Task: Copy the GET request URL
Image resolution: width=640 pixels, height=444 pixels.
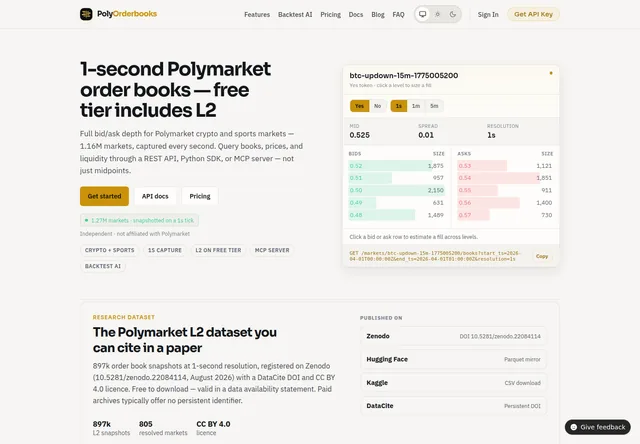Action: (542, 256)
